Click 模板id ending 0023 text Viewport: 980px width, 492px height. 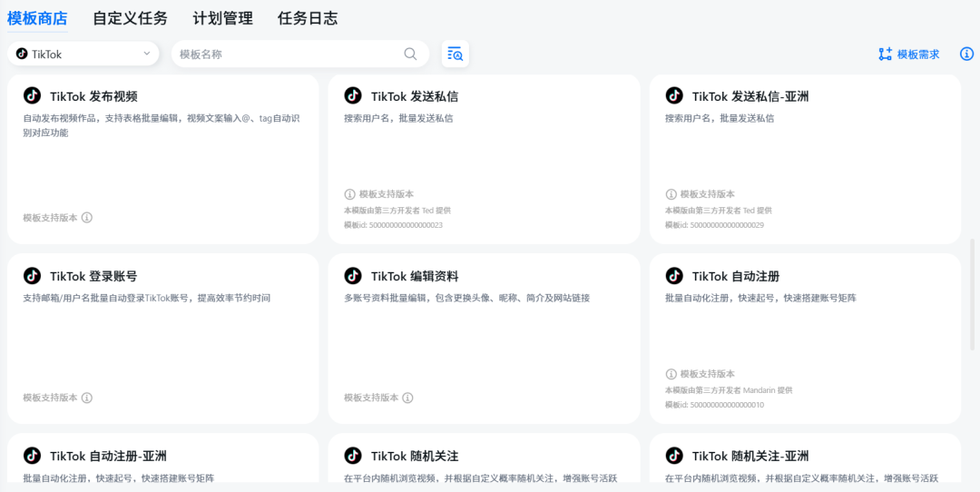(x=393, y=225)
